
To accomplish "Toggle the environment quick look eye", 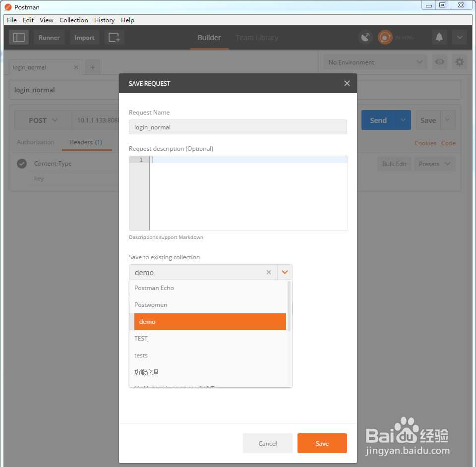I will [439, 62].
